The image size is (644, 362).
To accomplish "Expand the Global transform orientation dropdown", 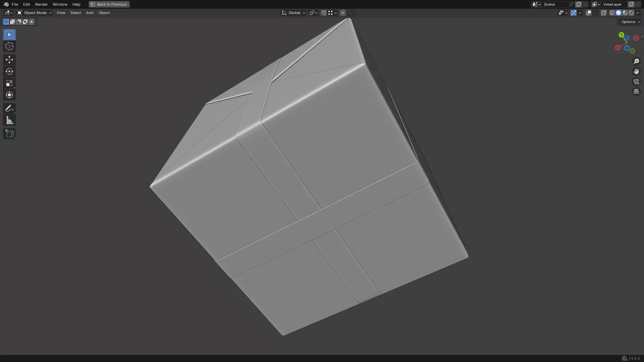I will (x=293, y=13).
